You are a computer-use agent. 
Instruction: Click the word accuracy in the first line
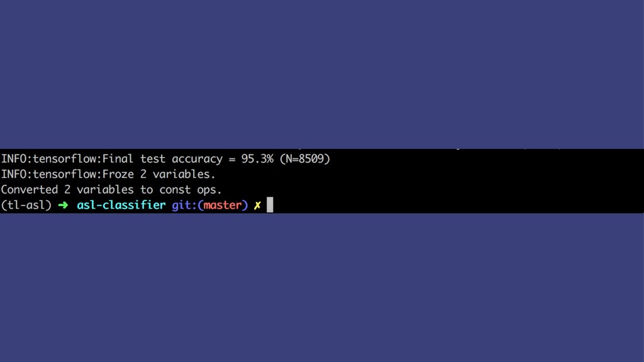(197, 160)
